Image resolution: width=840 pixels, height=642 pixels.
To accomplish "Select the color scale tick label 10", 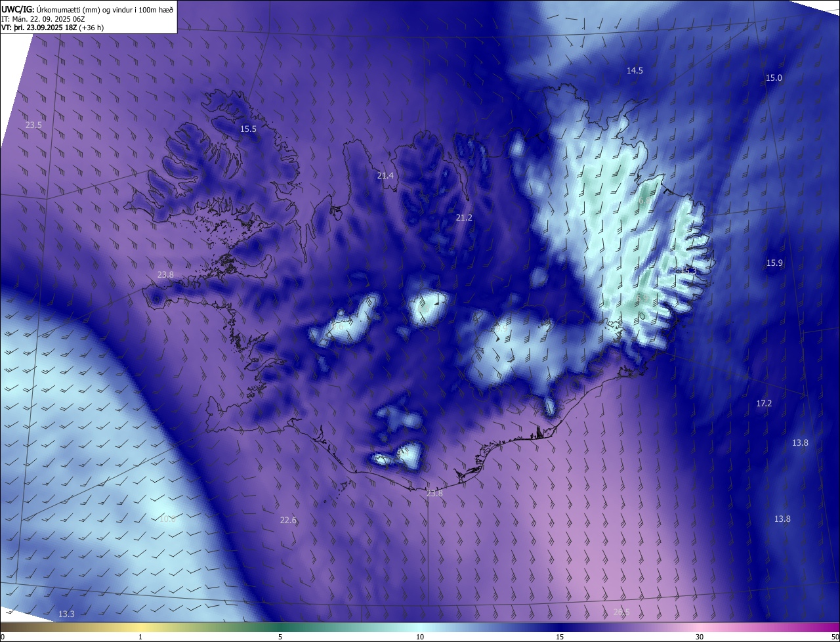I will [420, 637].
